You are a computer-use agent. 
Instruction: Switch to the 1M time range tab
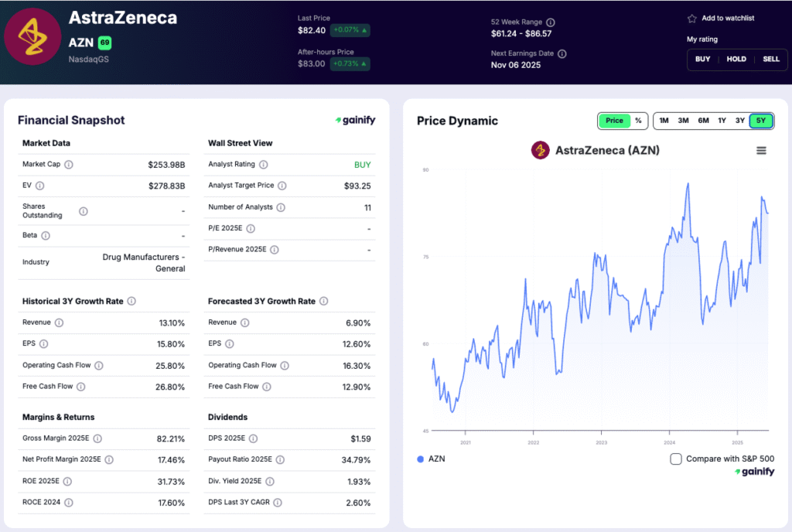click(x=663, y=121)
